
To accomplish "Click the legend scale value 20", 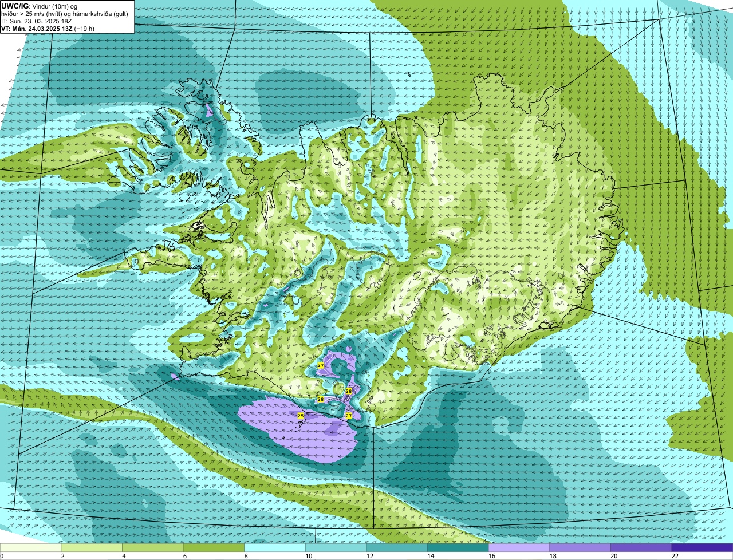I will point(613,556).
